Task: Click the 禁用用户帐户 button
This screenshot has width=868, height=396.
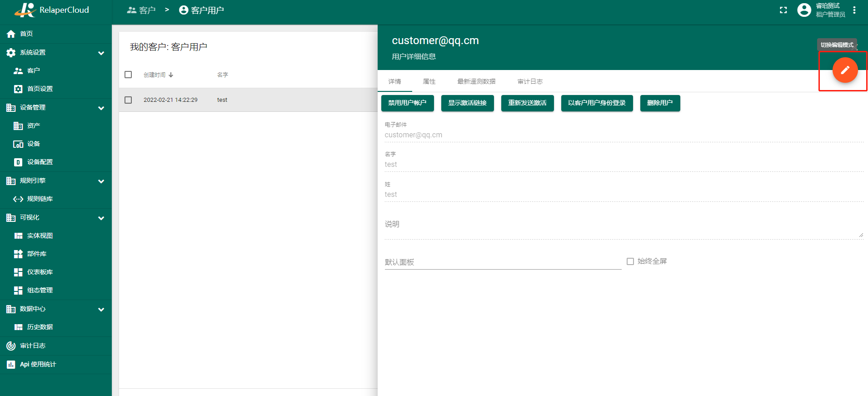Action: click(407, 103)
